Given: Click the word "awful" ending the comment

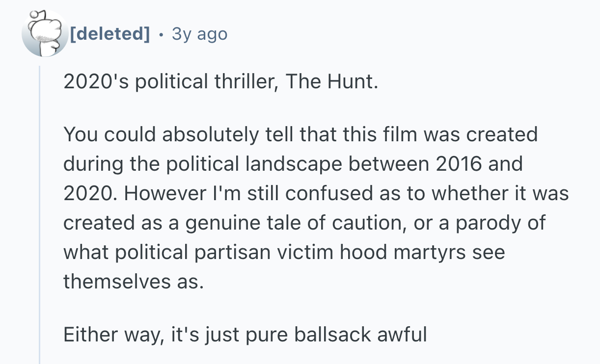Looking at the screenshot, I should [x=402, y=335].
